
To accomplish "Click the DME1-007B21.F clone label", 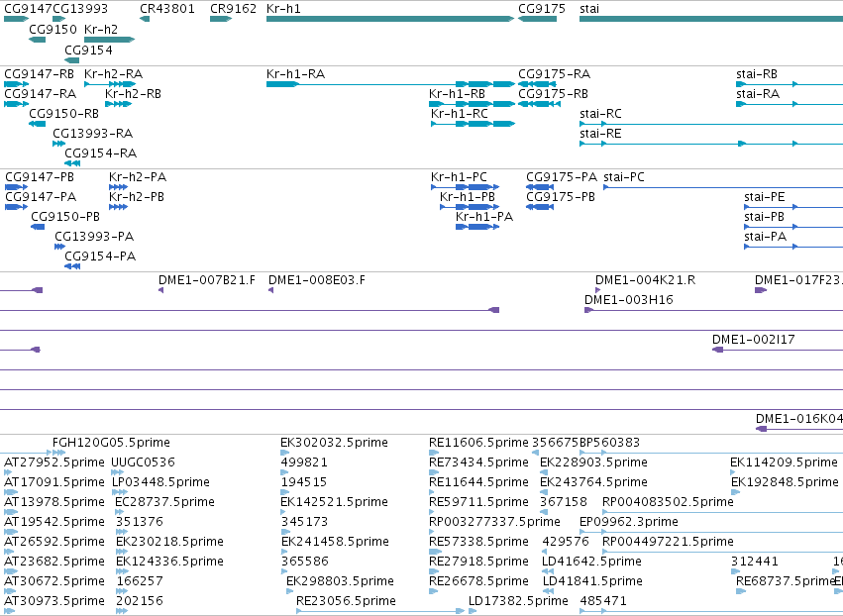I will click(x=207, y=280).
